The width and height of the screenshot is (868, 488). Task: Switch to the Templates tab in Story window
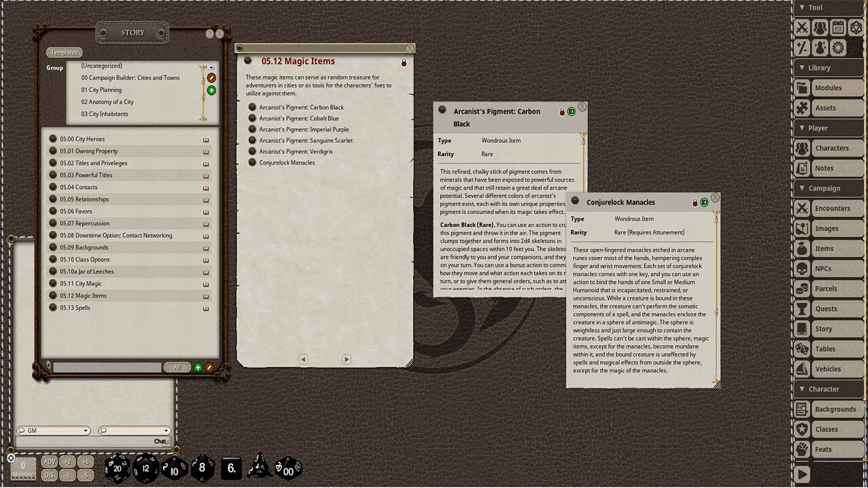[64, 52]
